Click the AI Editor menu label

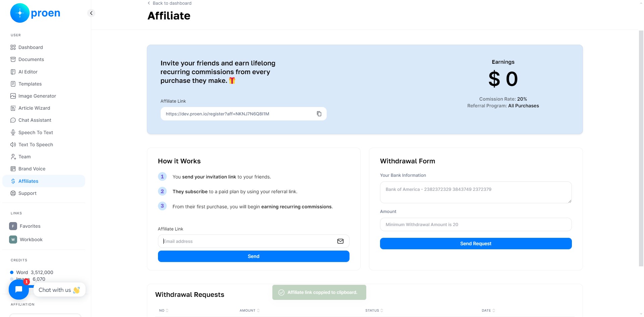coord(28,72)
